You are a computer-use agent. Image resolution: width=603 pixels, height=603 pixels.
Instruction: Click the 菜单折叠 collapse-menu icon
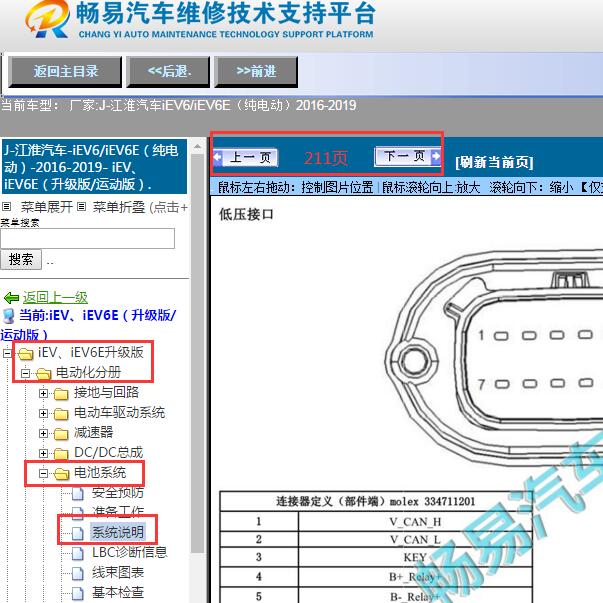(81, 207)
